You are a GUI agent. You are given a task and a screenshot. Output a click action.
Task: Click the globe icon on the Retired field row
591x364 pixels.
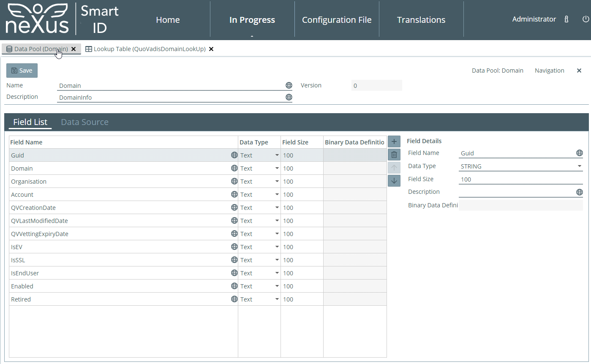click(234, 299)
